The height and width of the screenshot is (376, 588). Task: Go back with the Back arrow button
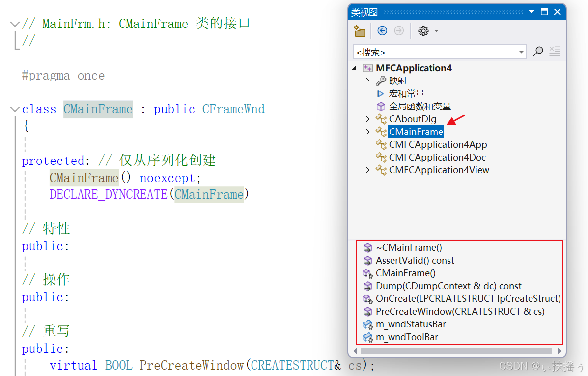382,31
